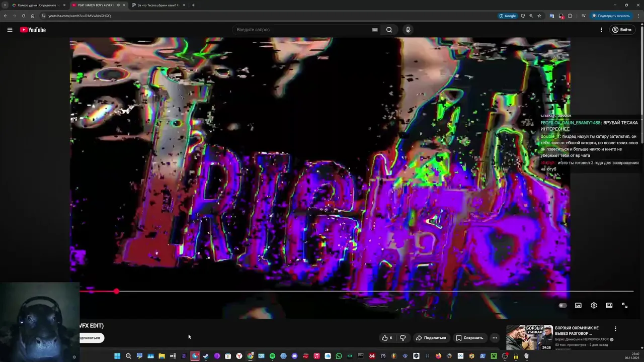Subscribe with the Подписаться button
Image resolution: width=644 pixels, height=362 pixels.
coord(91,338)
